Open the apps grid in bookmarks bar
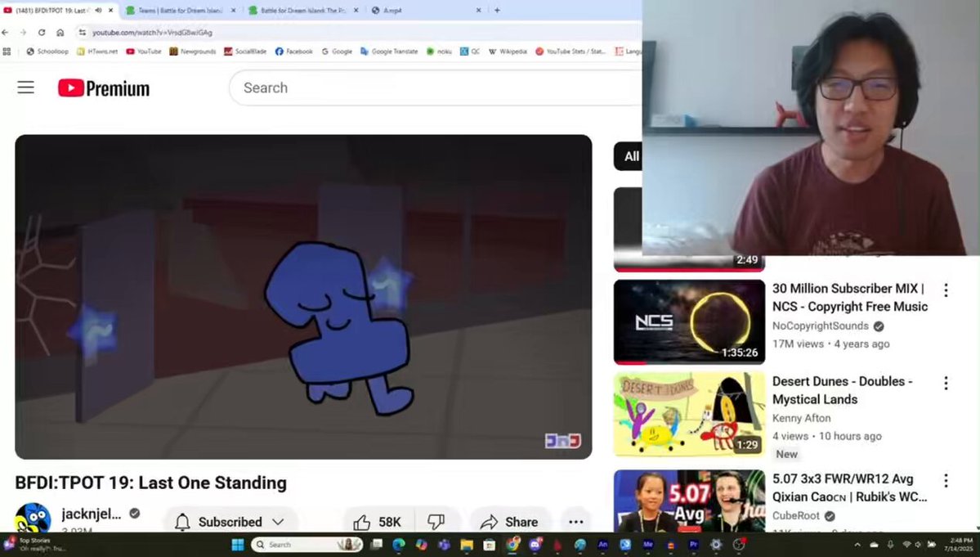 coord(7,52)
